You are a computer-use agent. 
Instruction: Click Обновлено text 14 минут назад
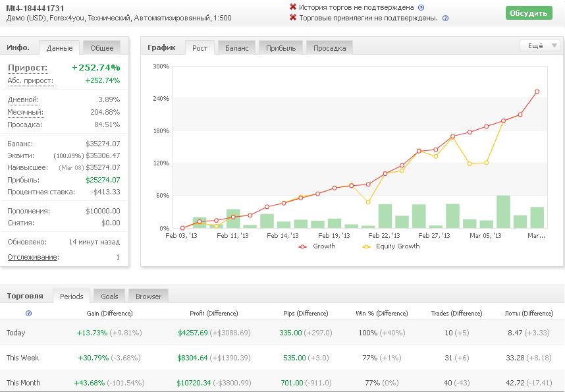(94, 242)
